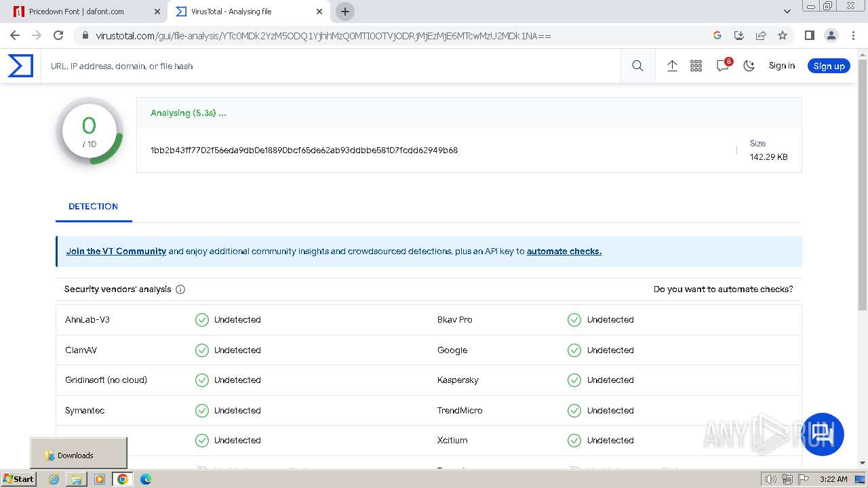Click the checkmark icon for Kaspersky

574,380
